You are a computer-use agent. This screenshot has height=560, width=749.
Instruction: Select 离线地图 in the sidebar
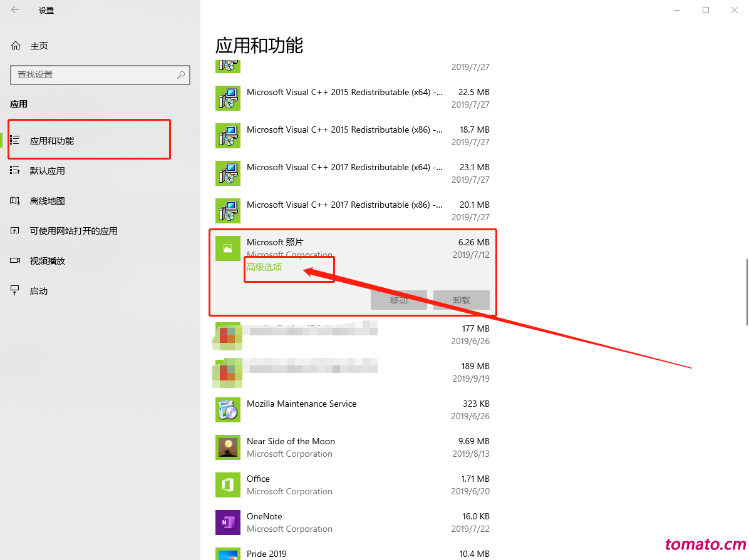48,201
